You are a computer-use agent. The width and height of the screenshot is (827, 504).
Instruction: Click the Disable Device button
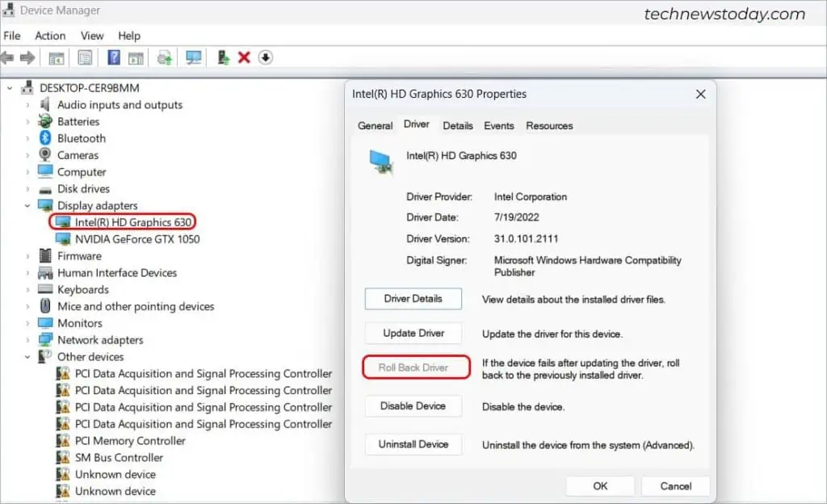pos(413,406)
